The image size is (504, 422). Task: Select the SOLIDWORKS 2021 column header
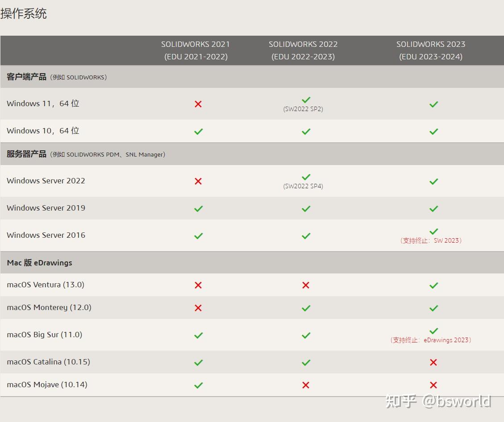click(x=196, y=50)
